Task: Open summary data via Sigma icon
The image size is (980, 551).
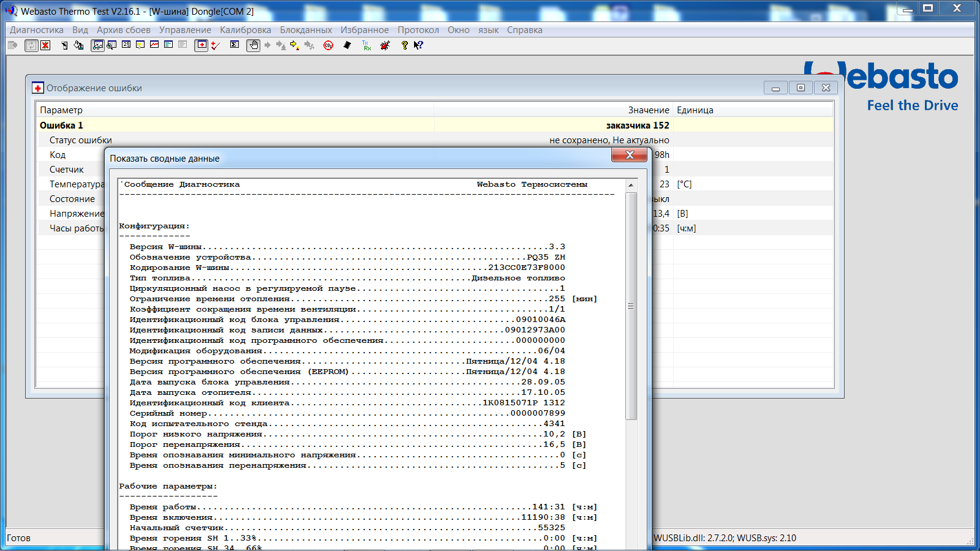Action: (x=235, y=45)
